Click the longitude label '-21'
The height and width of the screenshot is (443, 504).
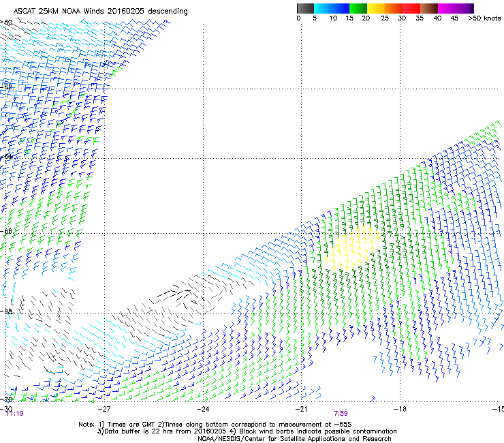[301, 409]
